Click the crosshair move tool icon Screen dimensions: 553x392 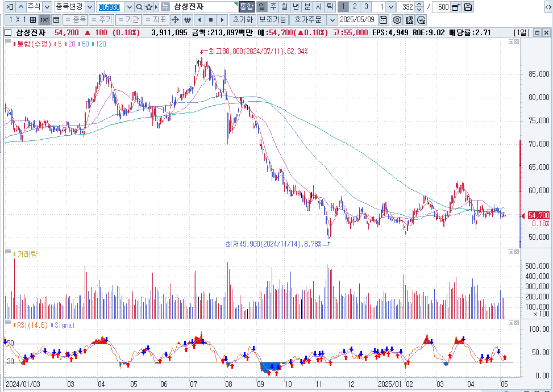pyautogui.click(x=176, y=20)
